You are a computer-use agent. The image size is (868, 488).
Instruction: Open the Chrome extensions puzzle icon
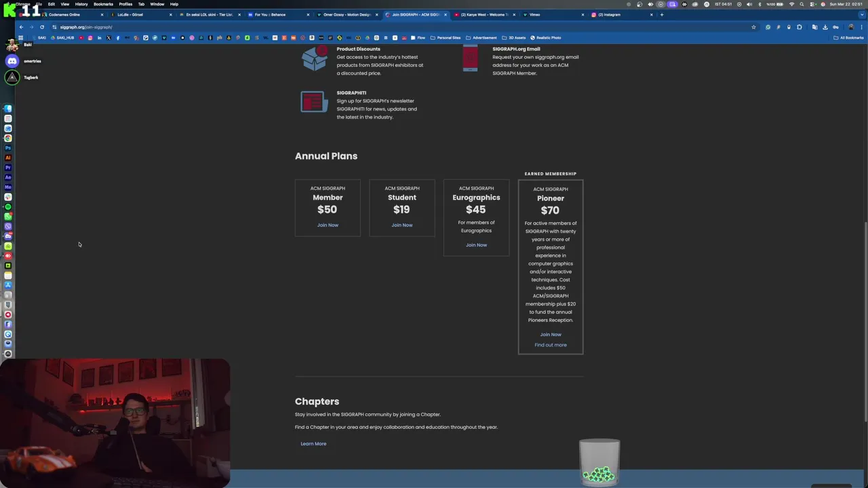800,27
